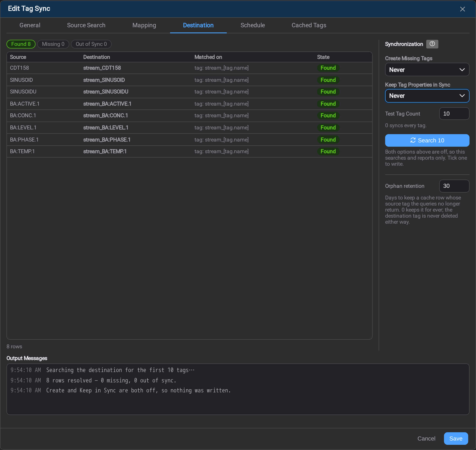
Task: Click destination stream_BA:LEVEL.1
Action: coord(106,128)
